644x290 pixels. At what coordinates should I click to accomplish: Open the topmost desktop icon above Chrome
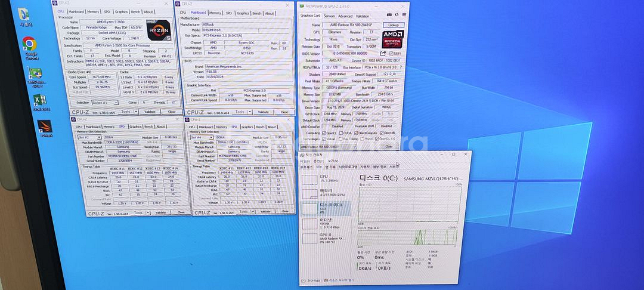pos(23,17)
